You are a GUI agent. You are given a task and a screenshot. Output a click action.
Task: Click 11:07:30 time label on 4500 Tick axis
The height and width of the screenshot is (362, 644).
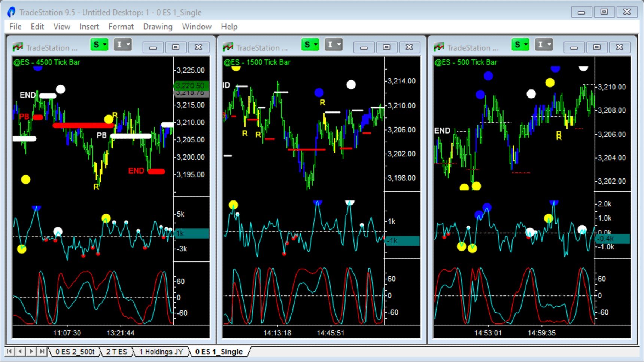67,333
